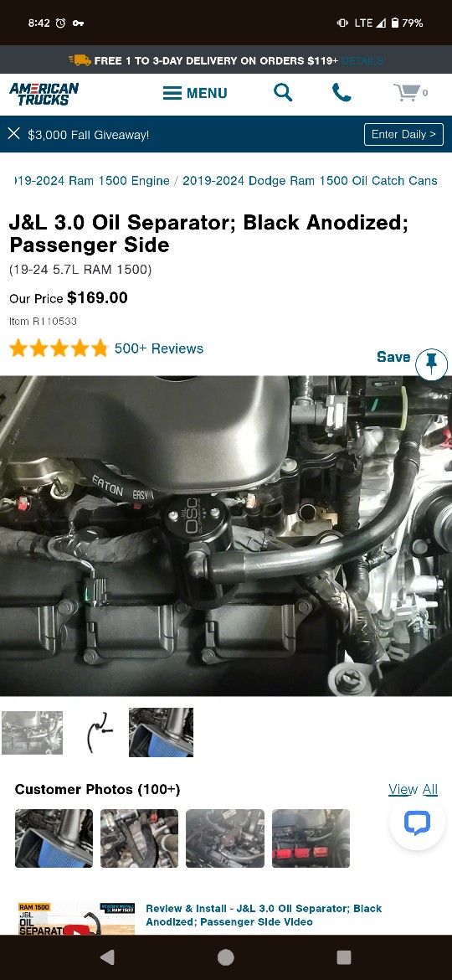452x980 pixels.
Task: Dismiss the $3,000 Fall Giveaway banner
Action: click(x=13, y=134)
